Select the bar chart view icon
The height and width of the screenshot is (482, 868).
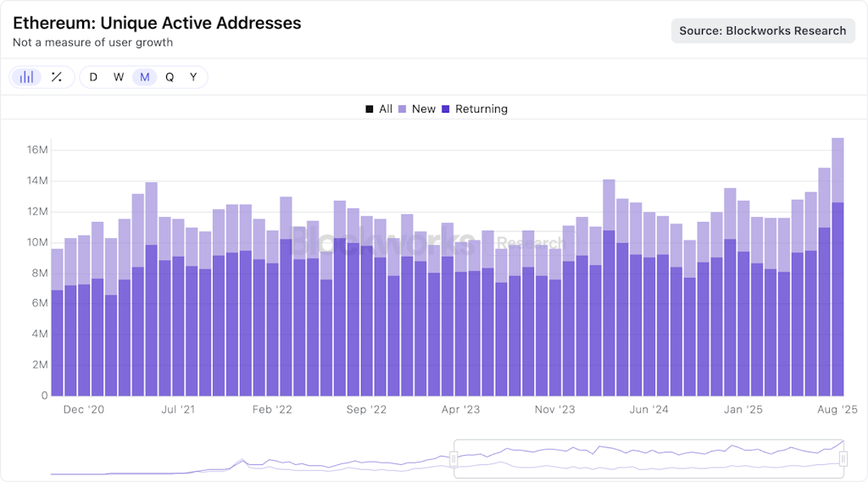[x=26, y=77]
